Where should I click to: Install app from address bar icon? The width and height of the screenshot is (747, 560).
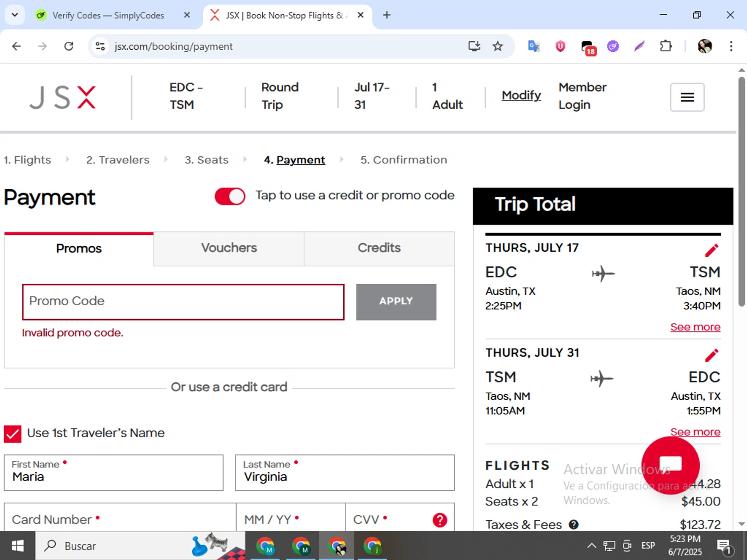pyautogui.click(x=474, y=46)
